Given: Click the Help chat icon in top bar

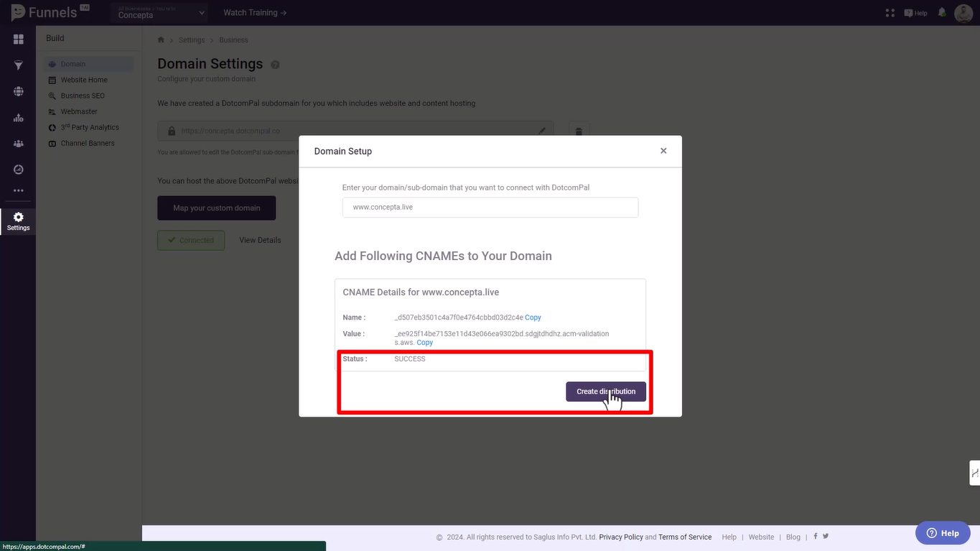Looking at the screenshot, I should coord(915,13).
